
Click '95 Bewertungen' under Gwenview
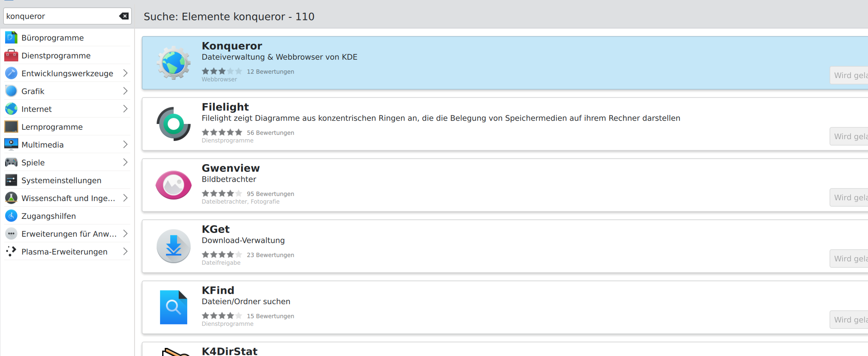pos(270,194)
